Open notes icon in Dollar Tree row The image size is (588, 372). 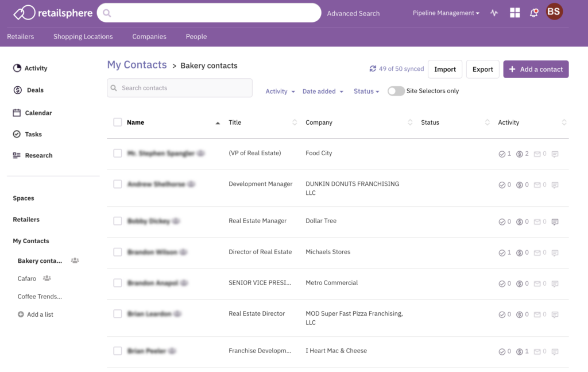tap(555, 222)
